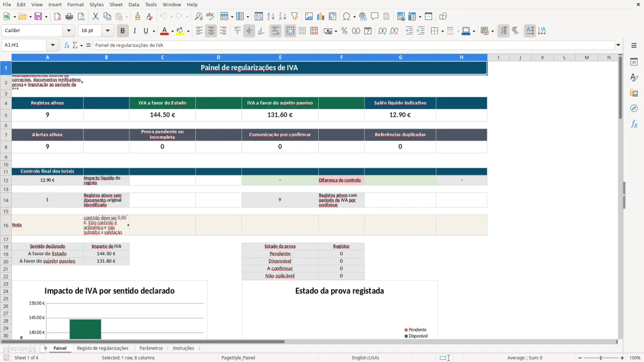644x362 pixels.
Task: Click the Open folder icon
Action: tap(21, 17)
